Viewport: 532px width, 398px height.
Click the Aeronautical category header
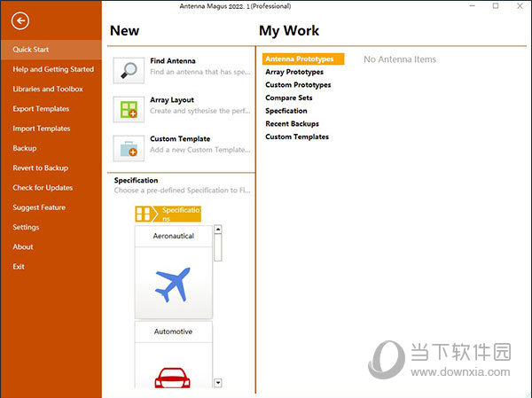(x=174, y=236)
